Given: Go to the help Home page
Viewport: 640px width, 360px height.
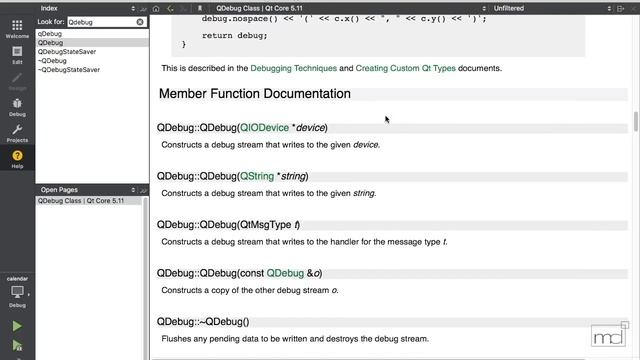Looking at the screenshot, I should coord(156,9).
